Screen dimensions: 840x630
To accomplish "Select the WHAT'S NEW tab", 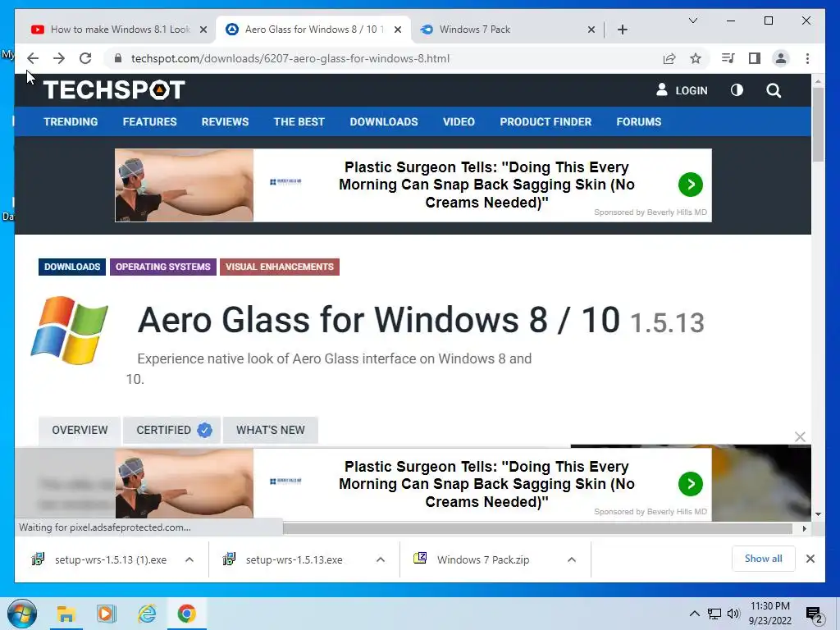I will 271,430.
